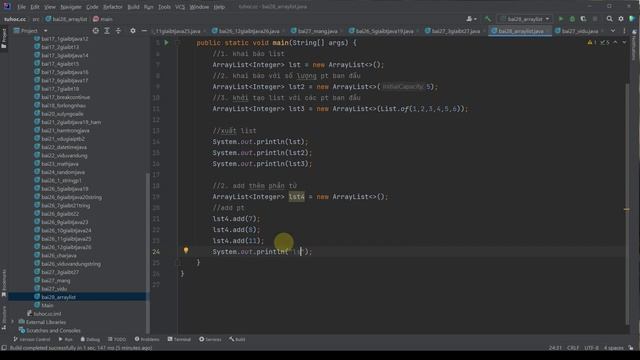
Task: Open the Run tool window at bottom
Action: click(x=66, y=339)
